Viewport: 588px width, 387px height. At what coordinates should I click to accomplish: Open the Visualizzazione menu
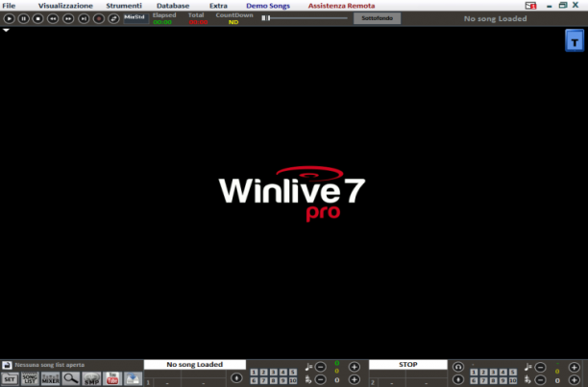(x=65, y=6)
